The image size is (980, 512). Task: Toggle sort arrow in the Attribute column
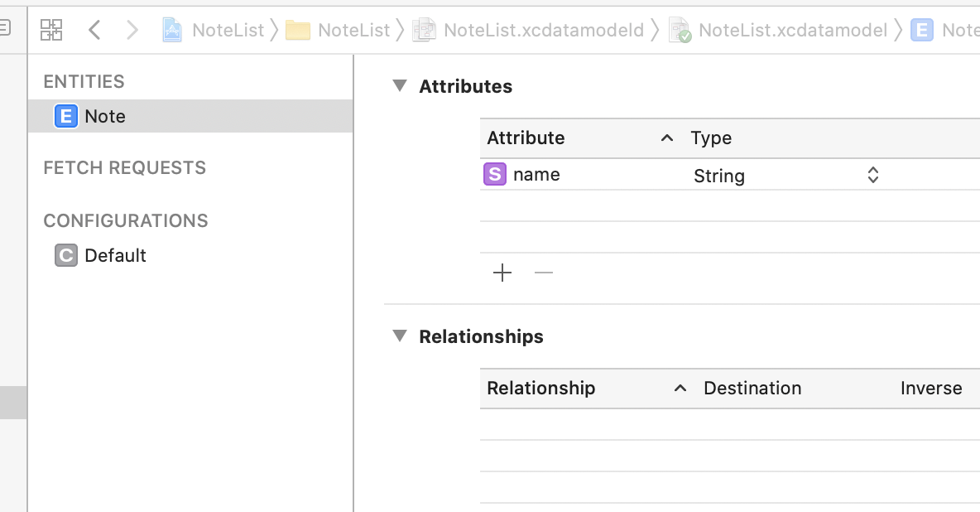coord(667,138)
